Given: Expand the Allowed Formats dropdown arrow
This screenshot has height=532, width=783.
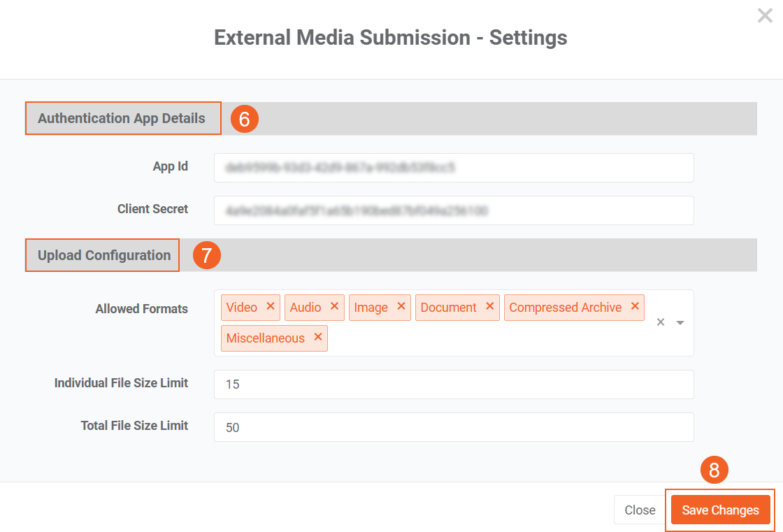Looking at the screenshot, I should point(680,323).
